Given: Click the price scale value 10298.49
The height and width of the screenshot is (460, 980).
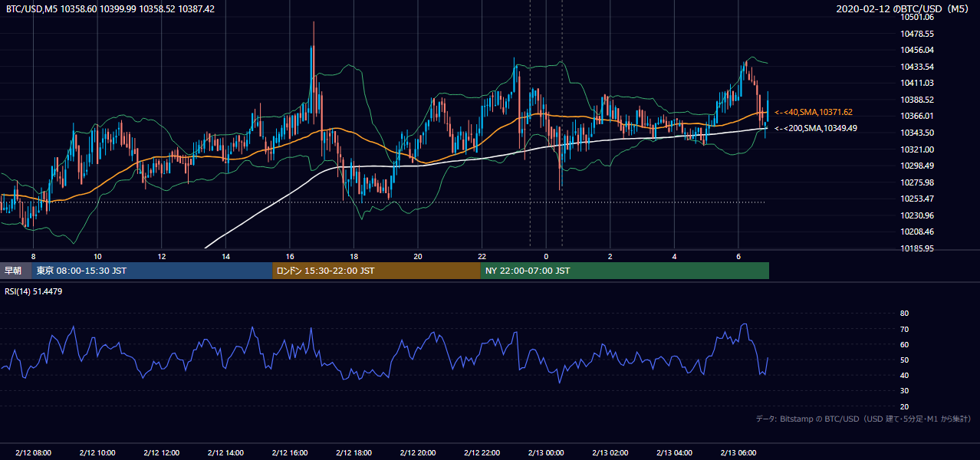Looking at the screenshot, I should click(916, 166).
